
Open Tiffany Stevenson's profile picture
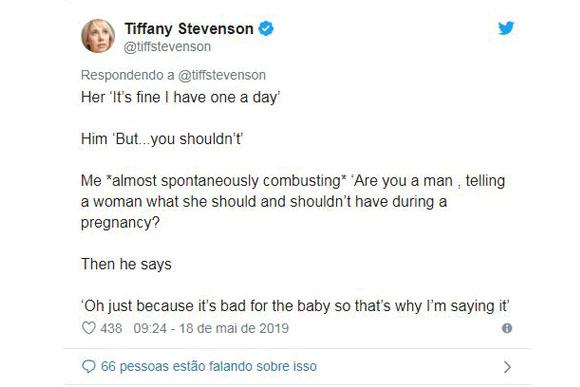[98, 36]
